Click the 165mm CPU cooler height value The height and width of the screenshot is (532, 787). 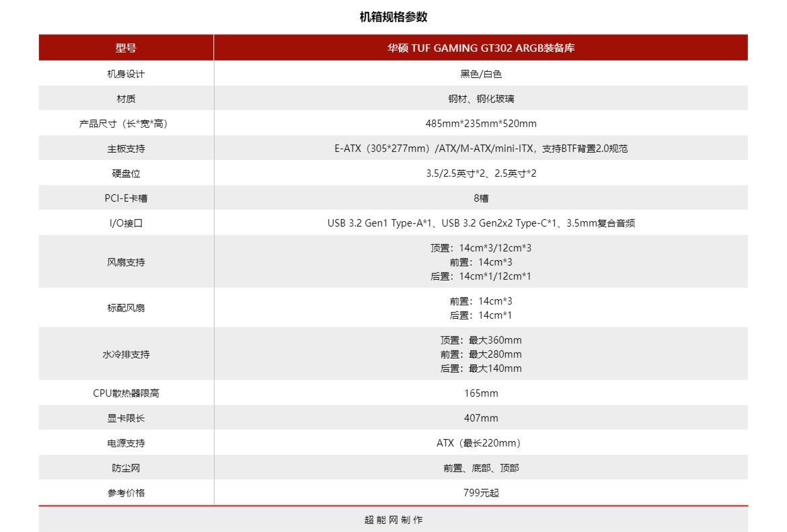[480, 393]
